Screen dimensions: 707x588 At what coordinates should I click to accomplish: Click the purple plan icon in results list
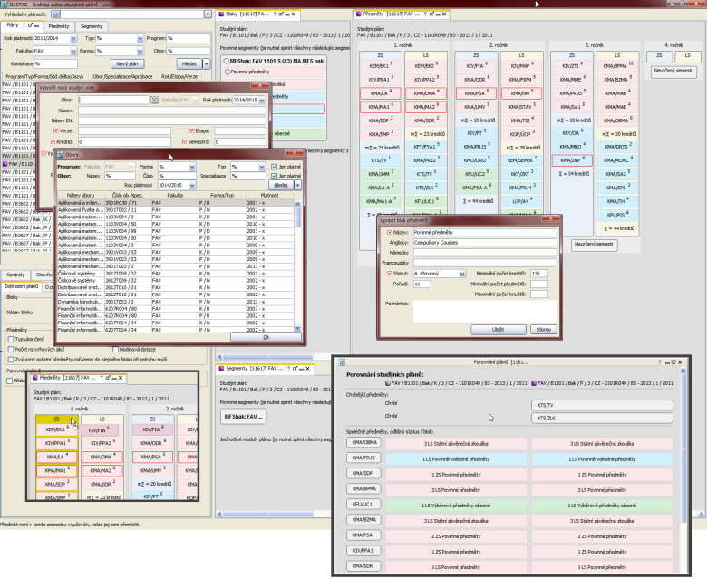point(5,164)
